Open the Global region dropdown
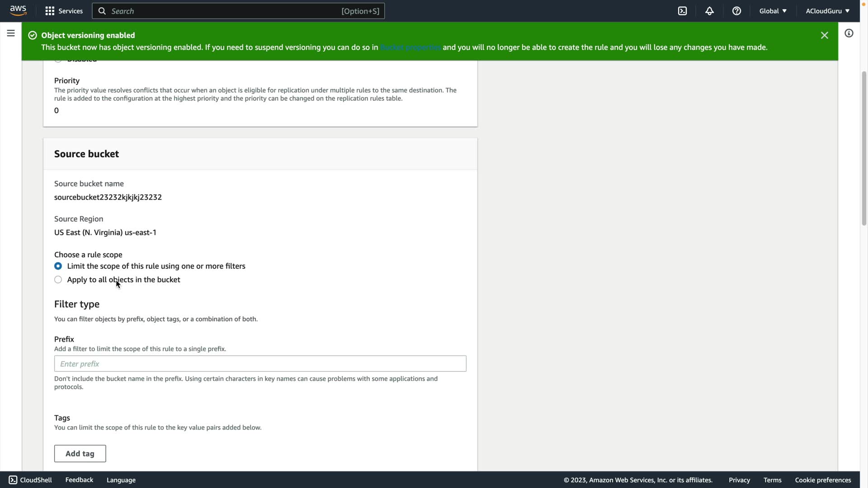The height and width of the screenshot is (488, 868). 773,11
